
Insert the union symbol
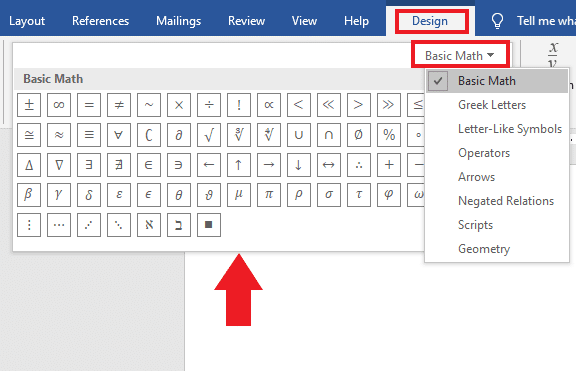pyautogui.click(x=299, y=135)
